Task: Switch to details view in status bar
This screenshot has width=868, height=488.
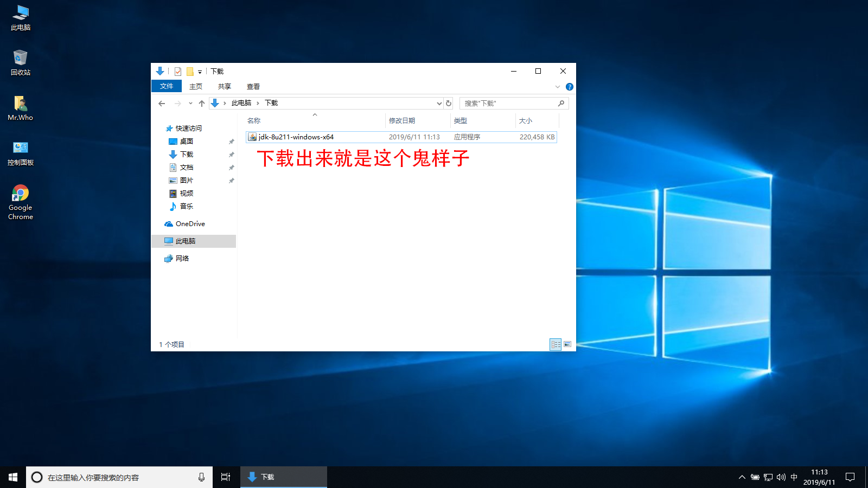Action: (x=556, y=344)
